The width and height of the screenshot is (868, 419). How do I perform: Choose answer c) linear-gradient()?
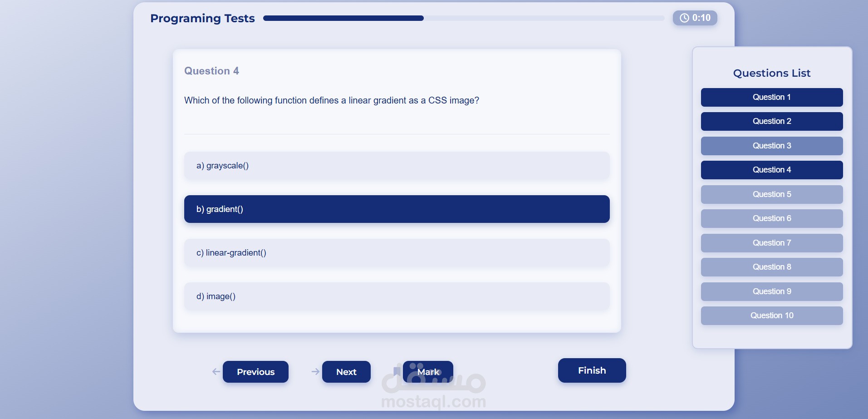pos(397,253)
